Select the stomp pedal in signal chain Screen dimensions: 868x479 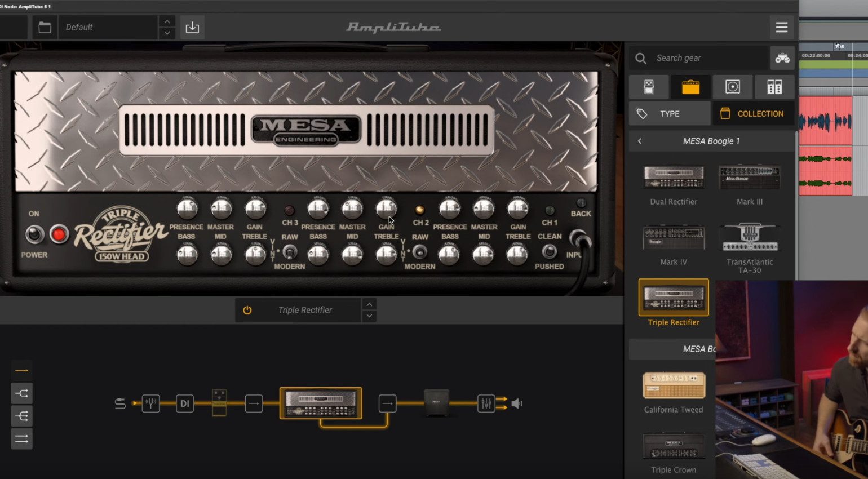pyautogui.click(x=219, y=403)
